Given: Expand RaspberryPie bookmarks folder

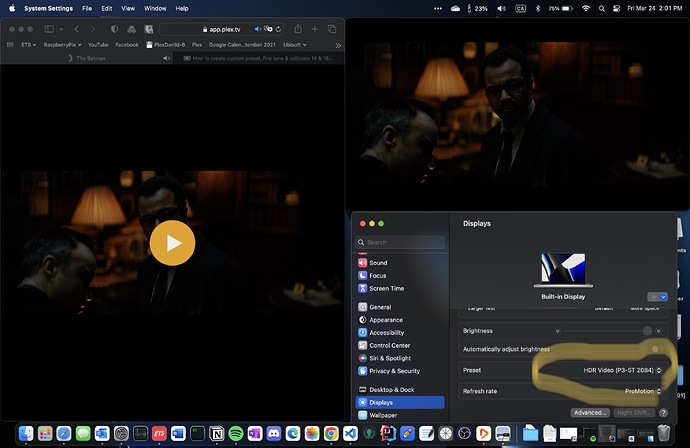Looking at the screenshot, I should (62, 45).
